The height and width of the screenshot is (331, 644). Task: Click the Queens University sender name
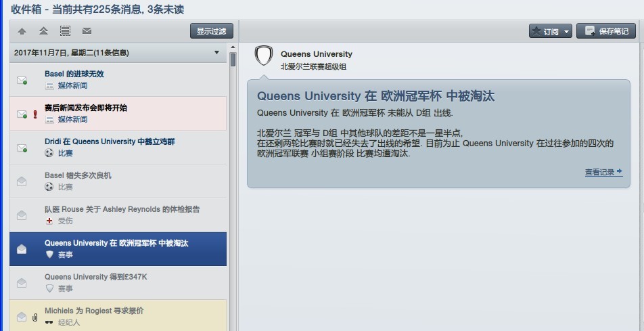[317, 54]
